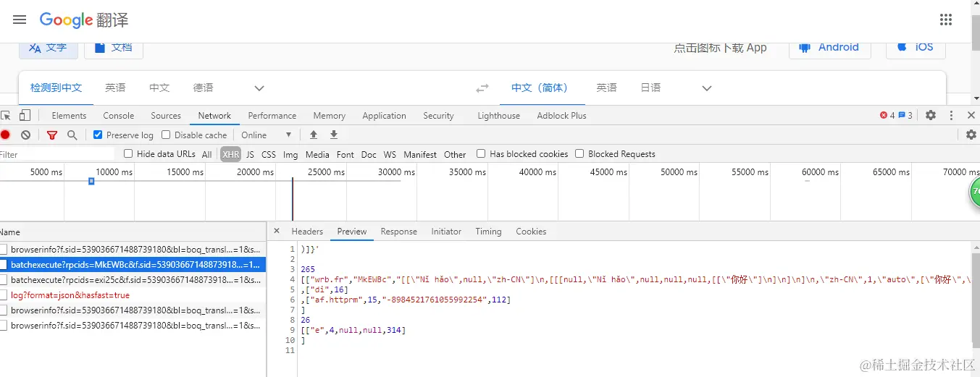Click the network Filter input field
Image resolution: width=980 pixels, height=377 pixels.
point(57,154)
